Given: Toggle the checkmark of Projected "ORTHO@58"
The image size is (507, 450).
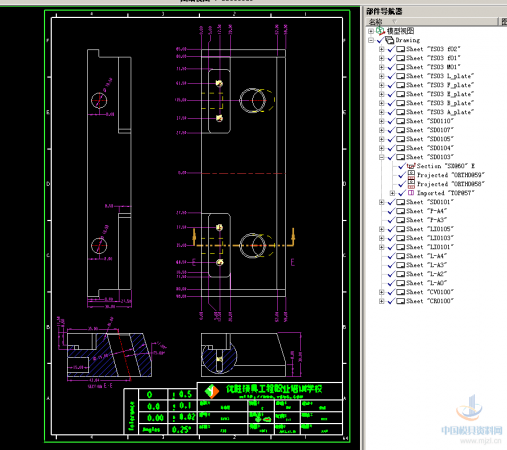Looking at the screenshot, I should pyautogui.click(x=402, y=184).
